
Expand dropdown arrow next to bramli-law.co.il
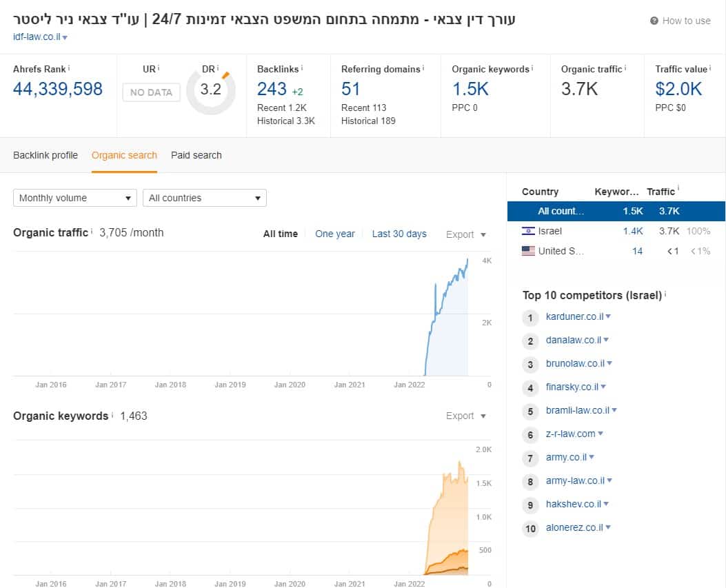pyautogui.click(x=614, y=410)
